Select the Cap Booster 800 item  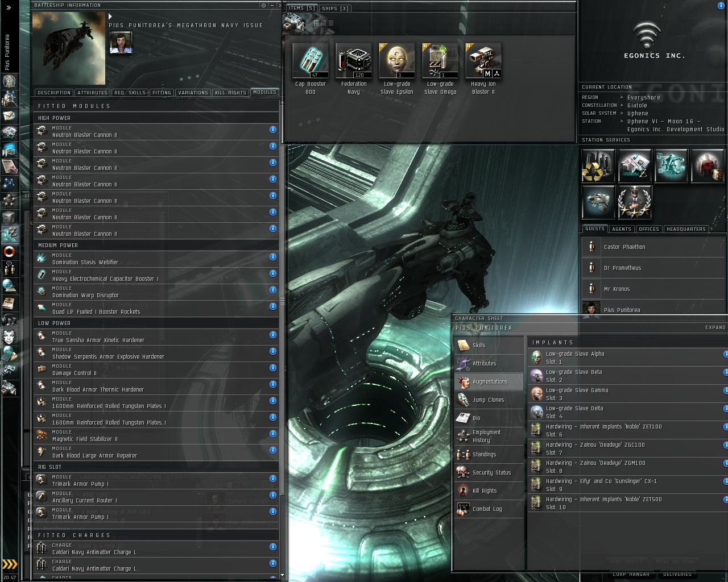click(311, 69)
